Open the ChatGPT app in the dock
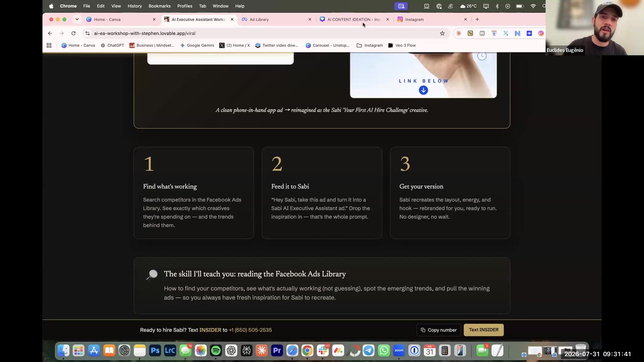Viewport: 644px width, 362px height. pos(231,350)
